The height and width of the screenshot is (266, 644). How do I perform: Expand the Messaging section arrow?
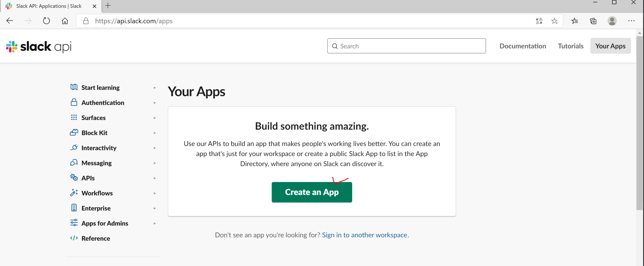[155, 163]
